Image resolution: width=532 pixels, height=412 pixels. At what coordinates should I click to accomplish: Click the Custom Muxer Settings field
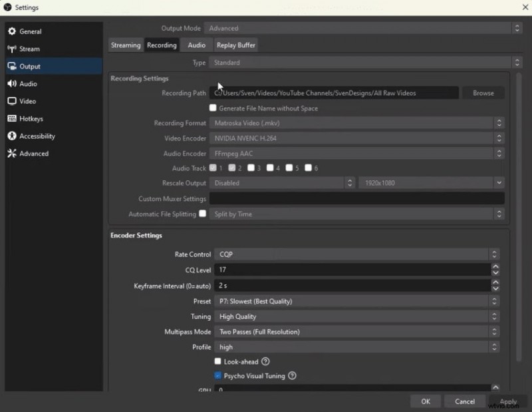(x=356, y=198)
